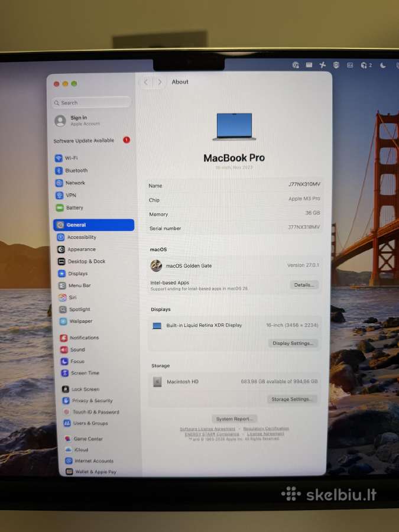The height and width of the screenshot is (532, 399).
Task: Open Screen Time hourglass icon
Action: point(65,373)
